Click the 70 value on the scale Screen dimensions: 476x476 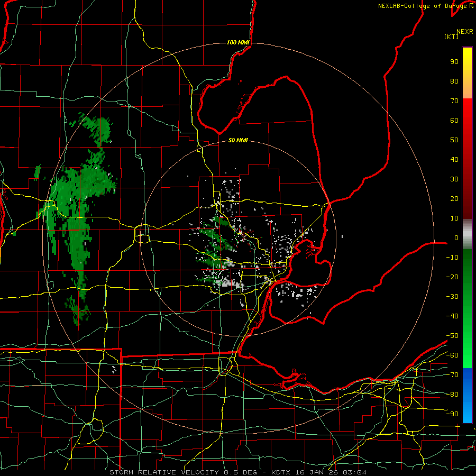(x=454, y=101)
